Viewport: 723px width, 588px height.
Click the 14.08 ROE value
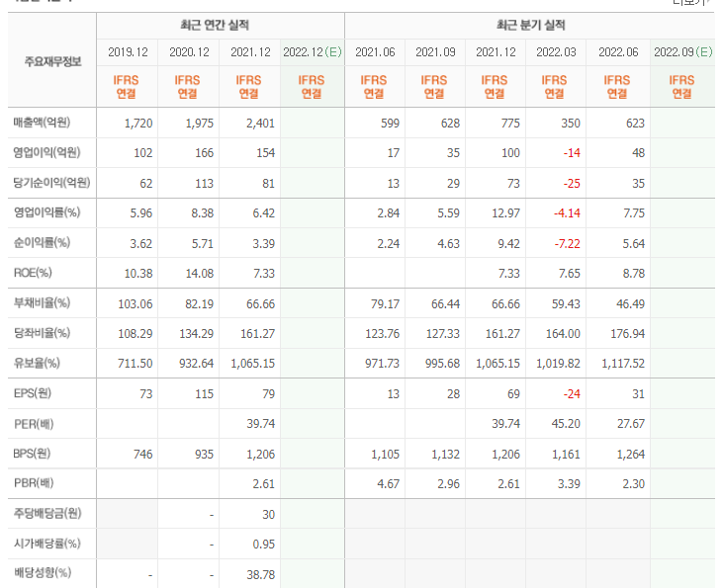tap(199, 274)
